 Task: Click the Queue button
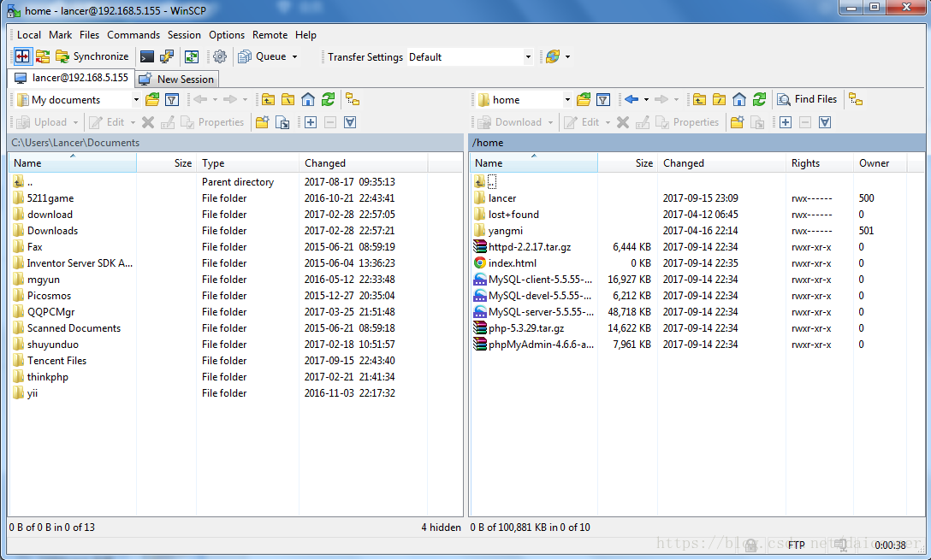[x=263, y=56]
